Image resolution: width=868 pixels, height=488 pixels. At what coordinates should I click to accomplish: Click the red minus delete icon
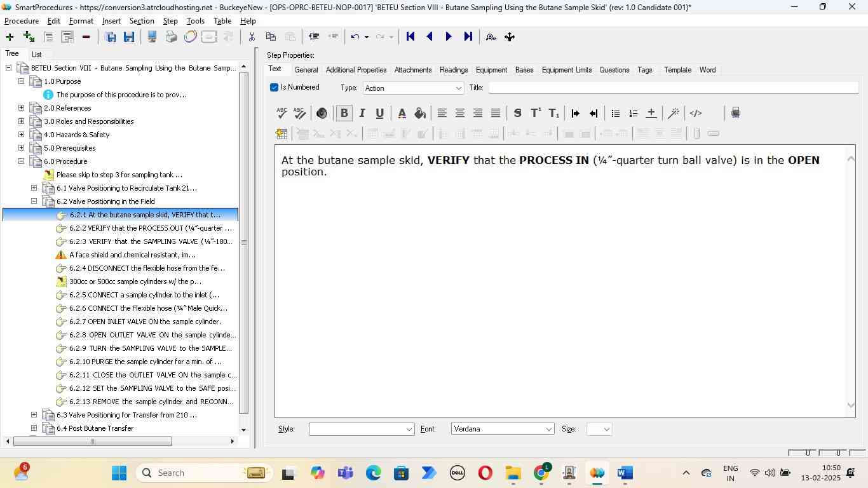(86, 37)
